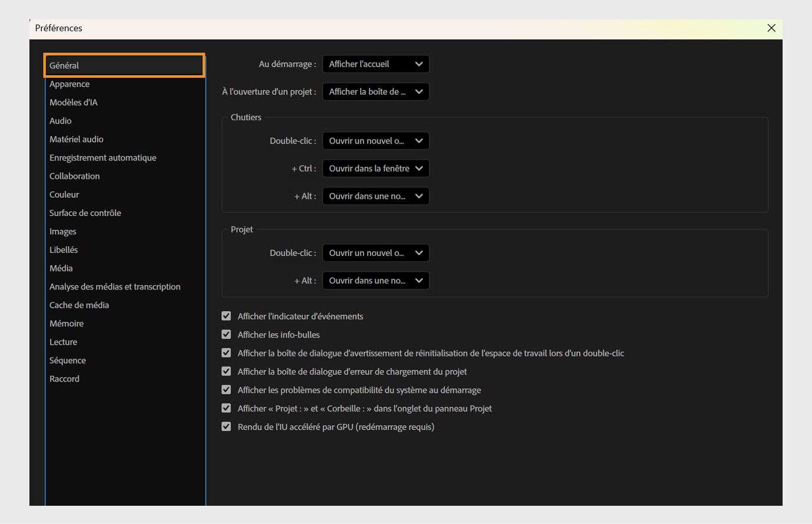
Task: Open the "+ Ctrl" dropdown under Chutiers
Action: click(x=375, y=168)
